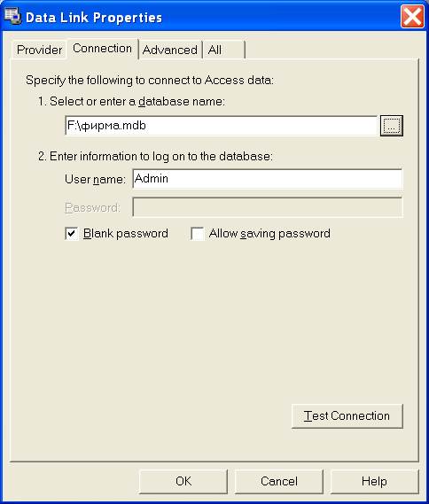Viewport: 429px width, 504px height.
Task: Click the User name label
Action: pos(95,179)
